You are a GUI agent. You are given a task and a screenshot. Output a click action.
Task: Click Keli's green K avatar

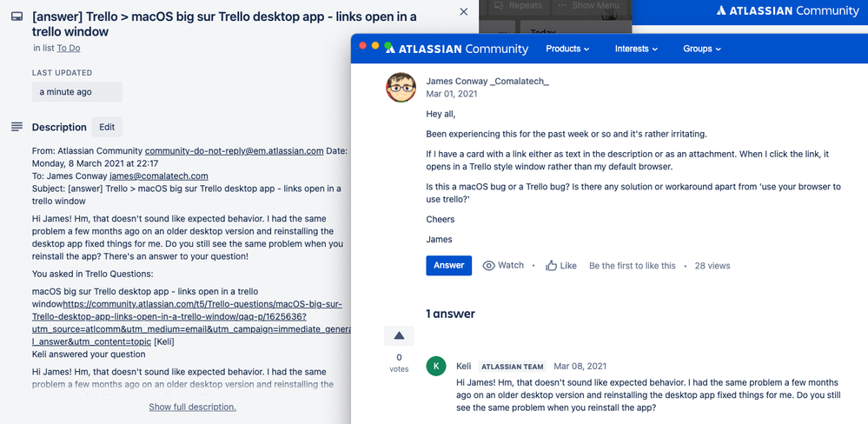click(436, 367)
